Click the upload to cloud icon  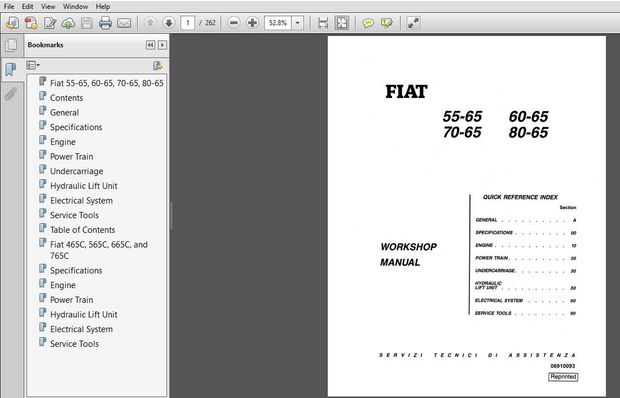pyautogui.click(x=68, y=23)
